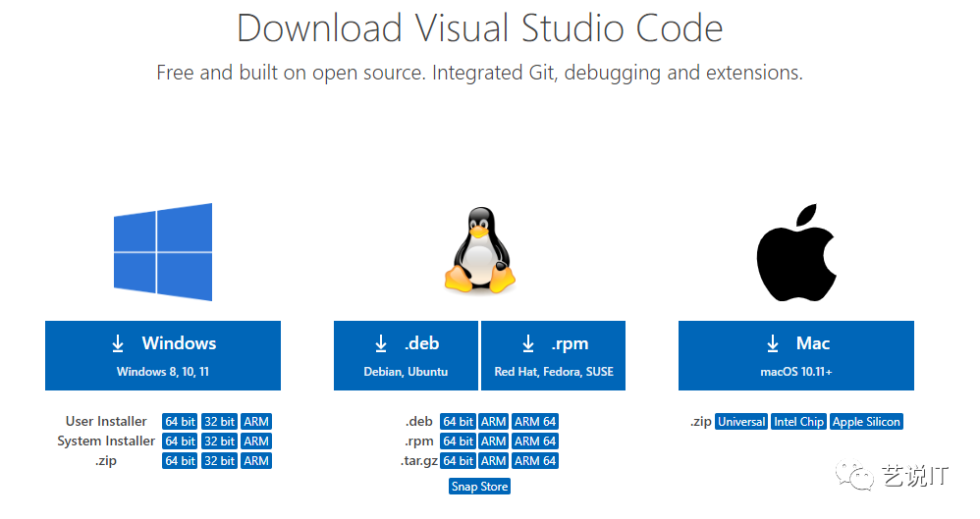This screenshot has width=980, height=519.
Task: Select Windows System Installer 64 bit
Action: click(180, 441)
